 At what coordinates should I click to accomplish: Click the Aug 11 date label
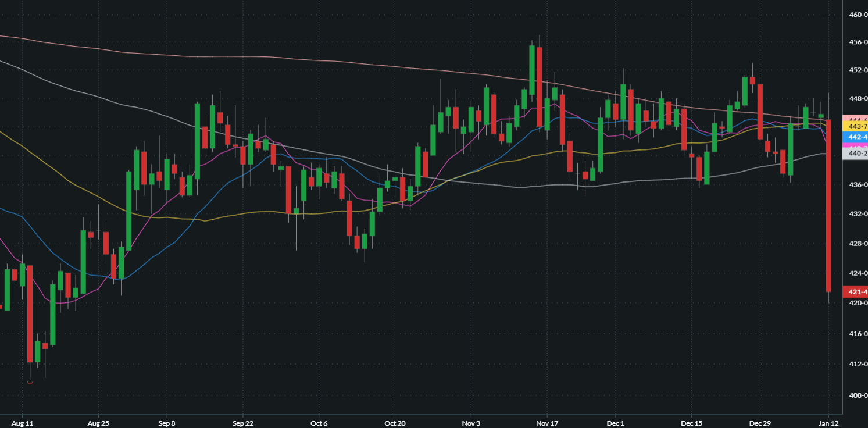pos(22,422)
